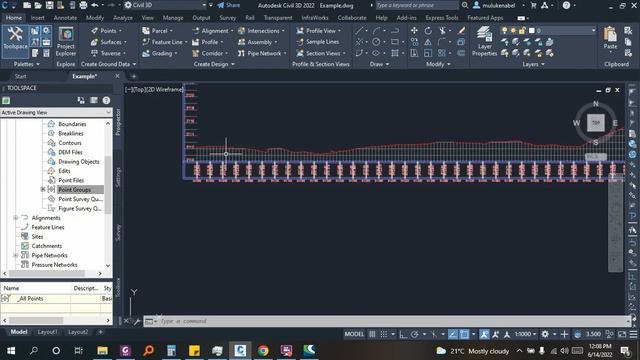Open the Prospector side tab
640x360 pixels.
tap(118, 122)
